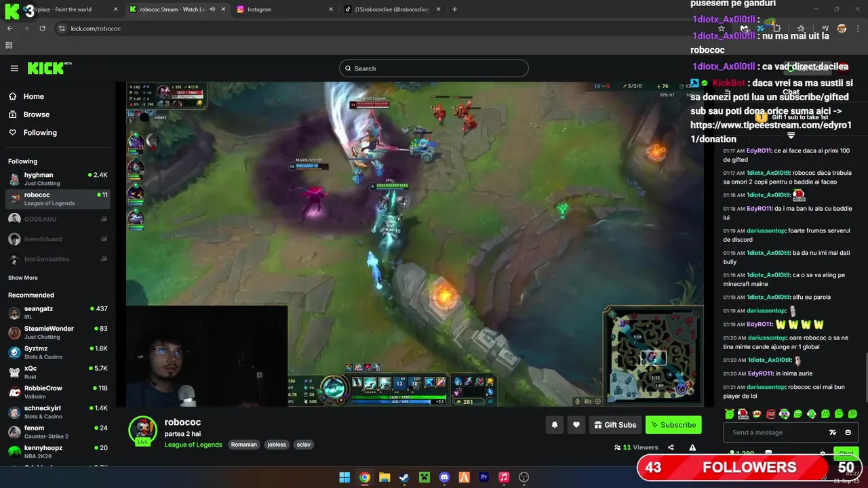Click the xQc channel avatar
Screen dimensions: 868x488
click(x=14, y=372)
